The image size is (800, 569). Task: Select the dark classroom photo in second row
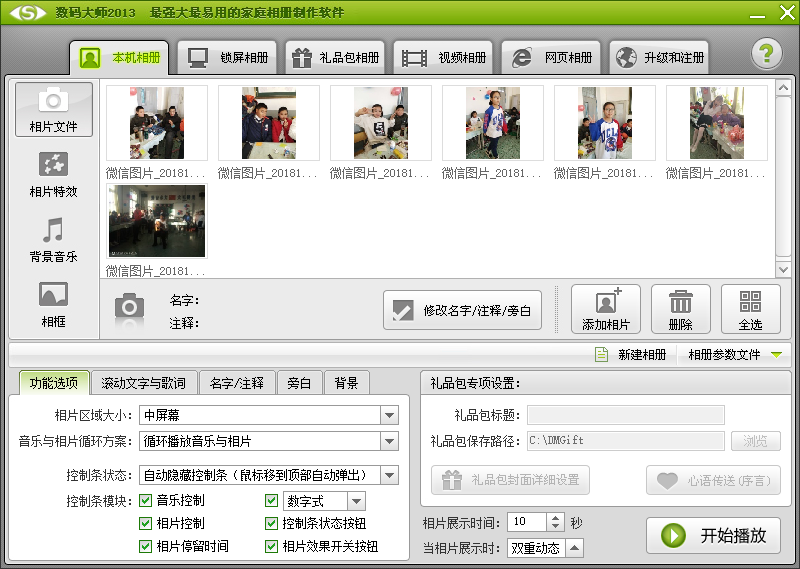pos(157,221)
